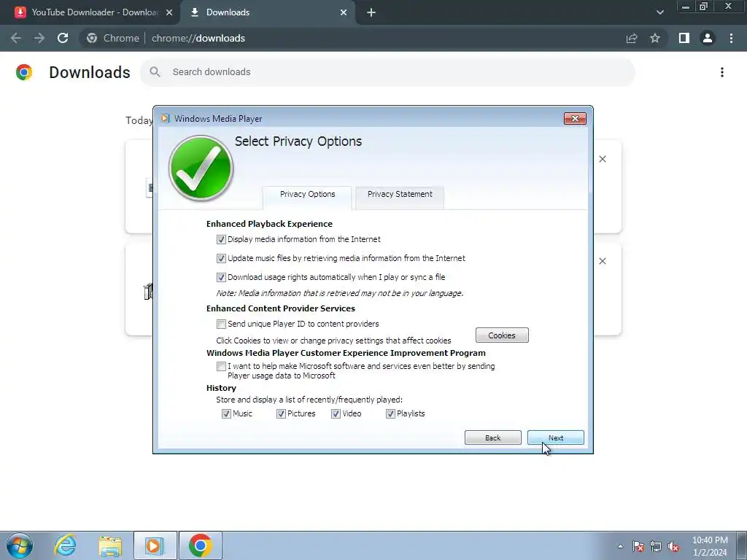Open network status tray icon

point(656,546)
